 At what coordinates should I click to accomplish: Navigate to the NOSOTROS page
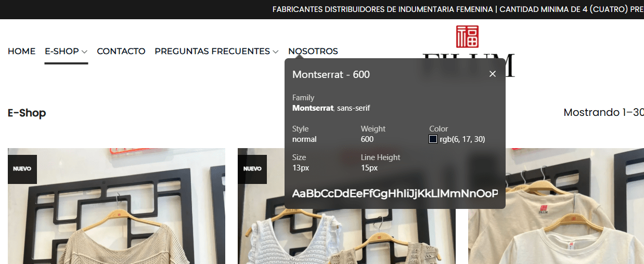point(313,51)
